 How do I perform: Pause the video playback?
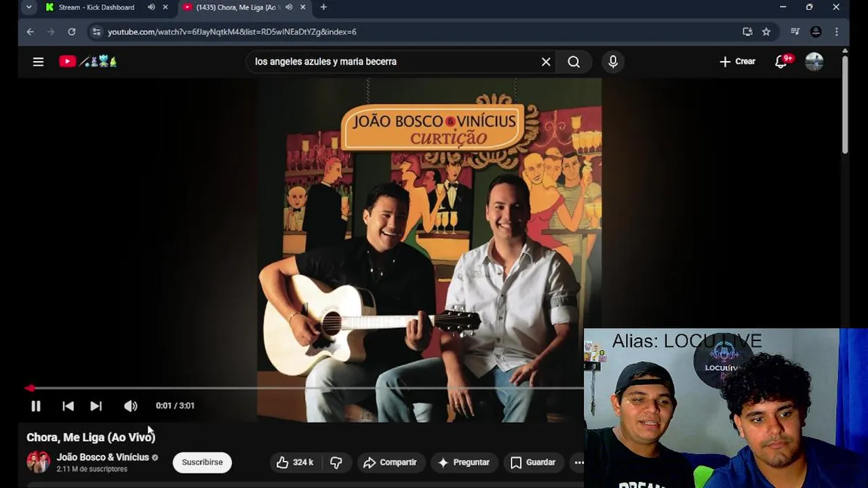tap(36, 406)
